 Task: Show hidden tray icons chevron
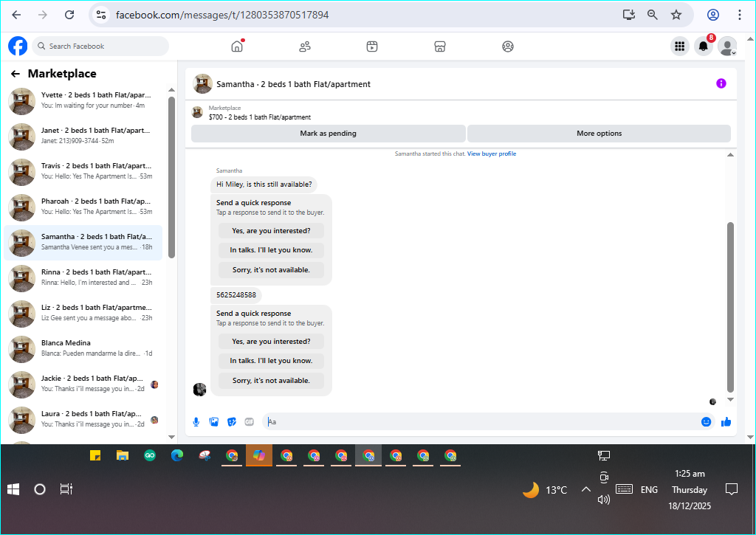click(585, 490)
